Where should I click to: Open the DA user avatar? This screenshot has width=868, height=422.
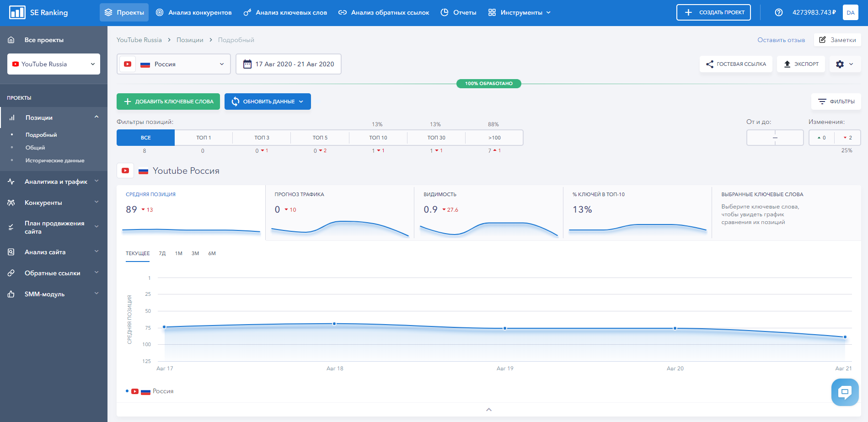click(851, 12)
